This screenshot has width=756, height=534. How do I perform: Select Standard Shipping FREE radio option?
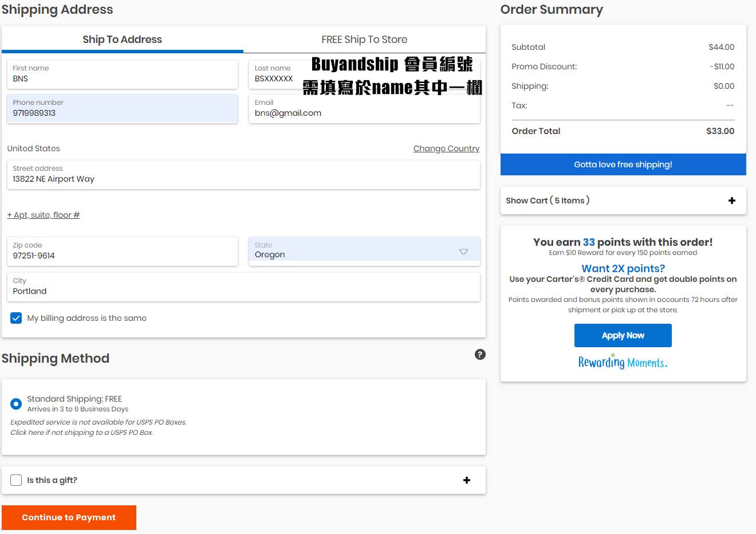click(16, 404)
